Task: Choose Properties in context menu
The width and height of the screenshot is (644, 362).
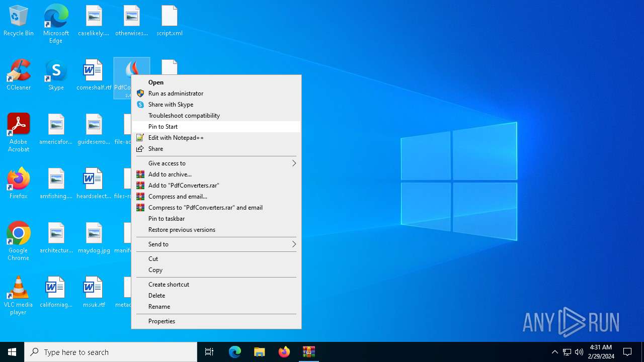Action: tap(216, 321)
